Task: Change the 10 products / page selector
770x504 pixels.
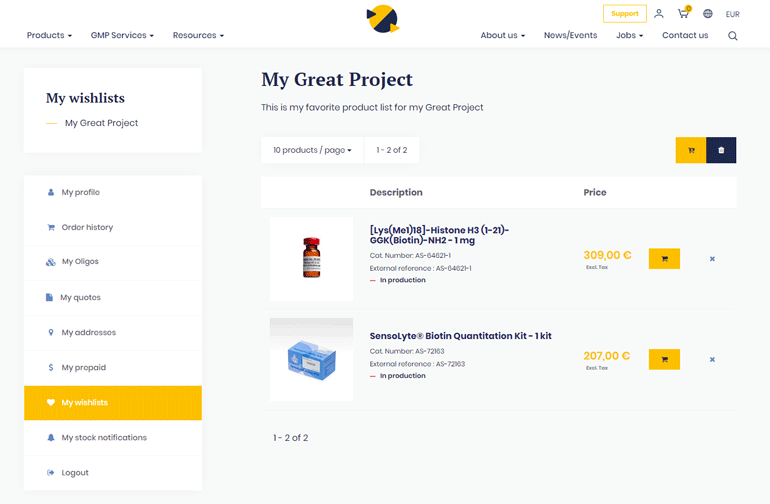Action: point(312,150)
